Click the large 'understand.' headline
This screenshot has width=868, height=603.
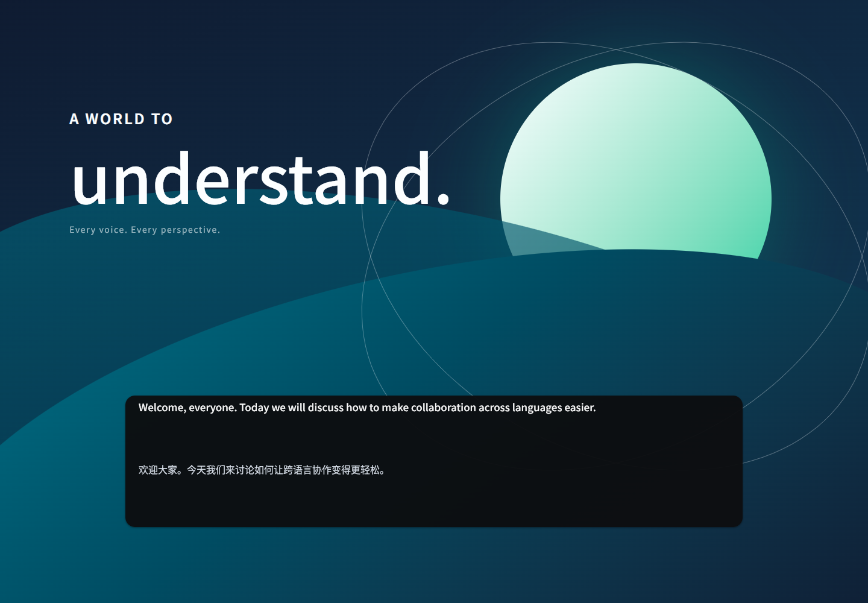[260, 178]
